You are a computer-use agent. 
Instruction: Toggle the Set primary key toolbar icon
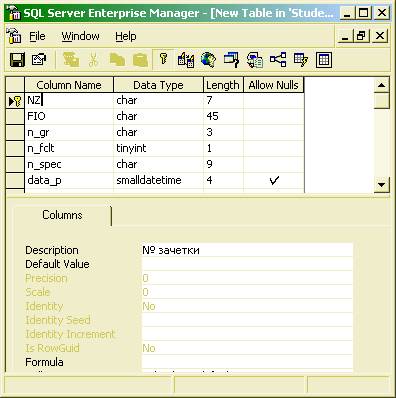point(163,59)
